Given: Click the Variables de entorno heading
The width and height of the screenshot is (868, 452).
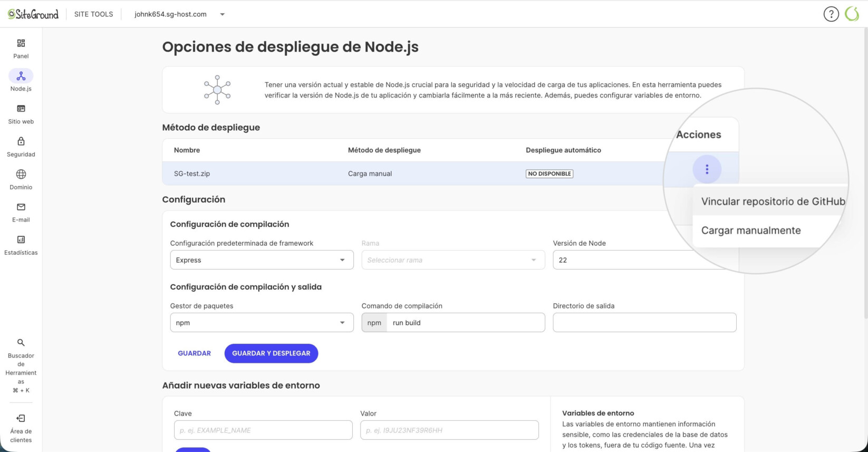Looking at the screenshot, I should tap(598, 413).
